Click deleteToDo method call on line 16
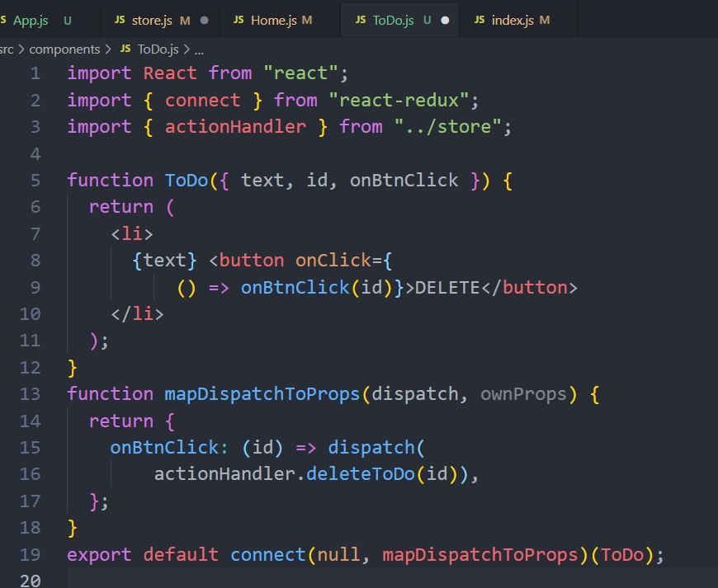Viewport: 718px width, 588px height. click(361, 474)
